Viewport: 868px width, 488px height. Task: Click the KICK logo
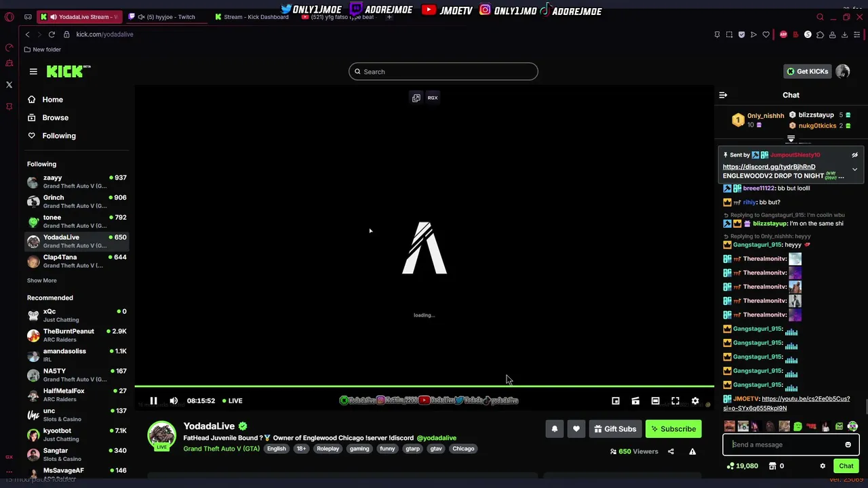click(68, 71)
